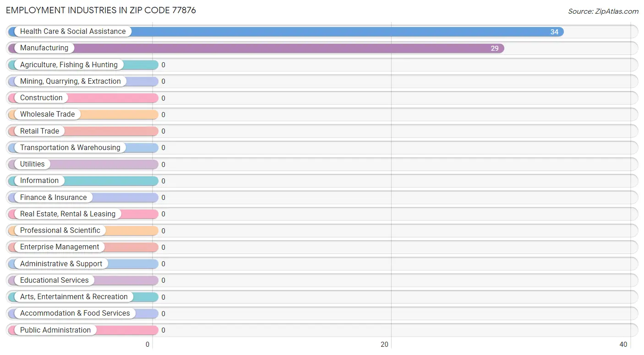Click the Construction label
Viewport: 644px width, 355px height.
(41, 98)
